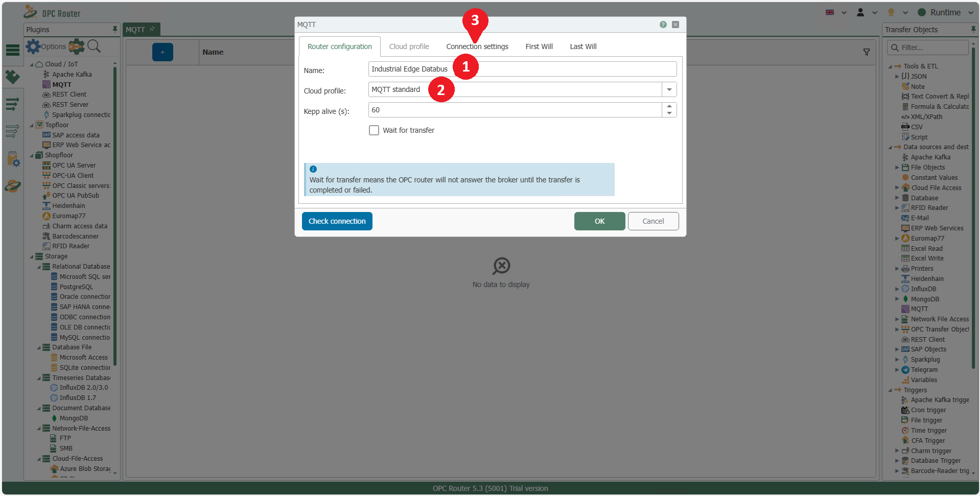Open the Last Will tab
The height and width of the screenshot is (496, 980).
[x=583, y=46]
